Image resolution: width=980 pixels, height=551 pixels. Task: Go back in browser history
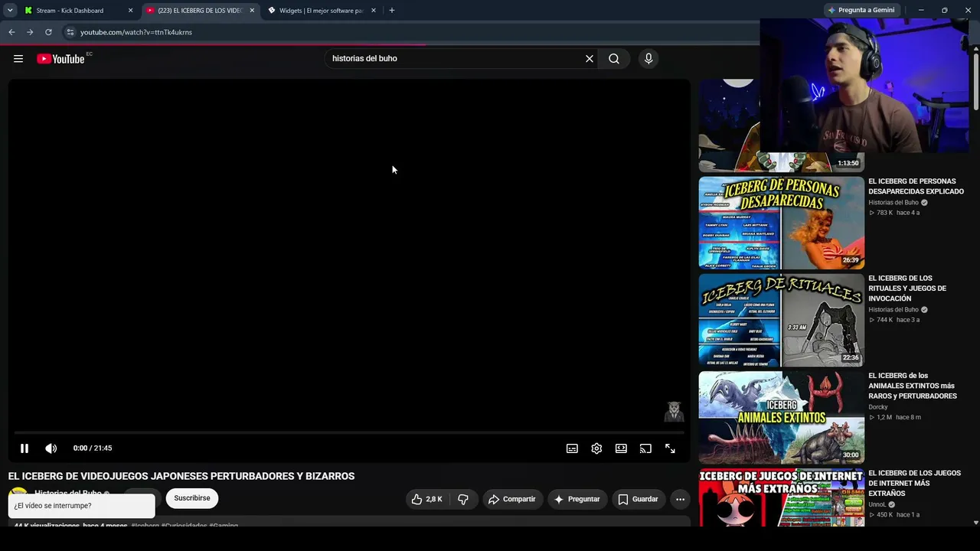click(11, 32)
